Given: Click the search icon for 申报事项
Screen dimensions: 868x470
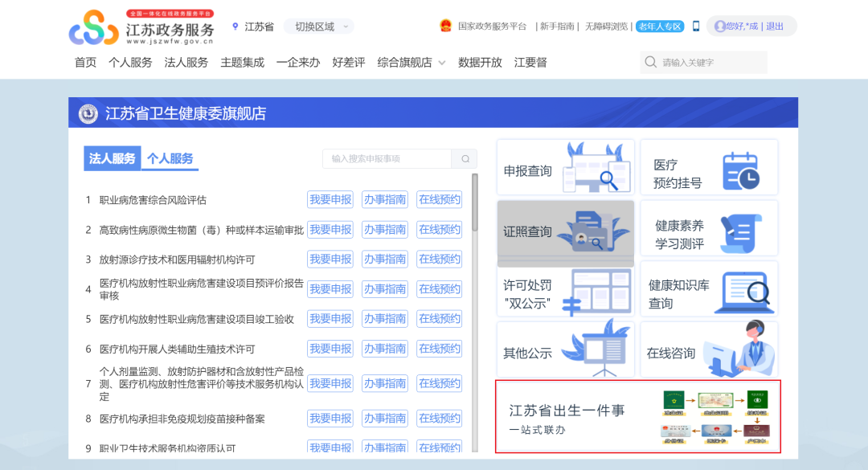Looking at the screenshot, I should 465,159.
